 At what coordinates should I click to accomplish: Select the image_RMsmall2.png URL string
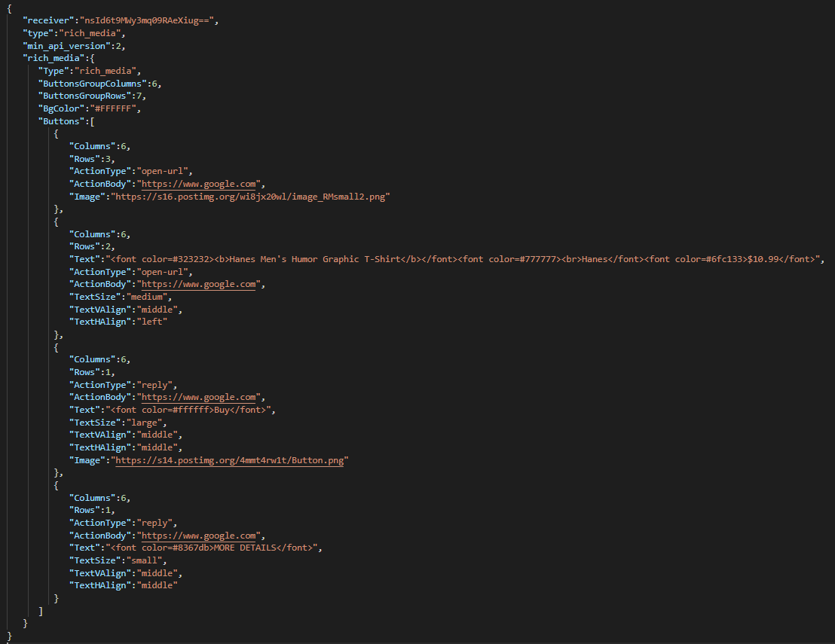tap(250, 197)
